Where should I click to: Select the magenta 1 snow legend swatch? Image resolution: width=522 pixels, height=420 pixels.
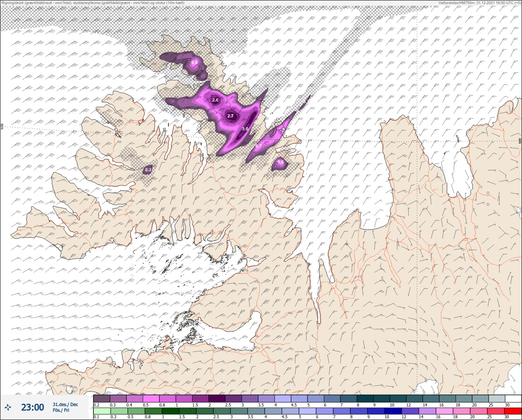tap(184, 398)
